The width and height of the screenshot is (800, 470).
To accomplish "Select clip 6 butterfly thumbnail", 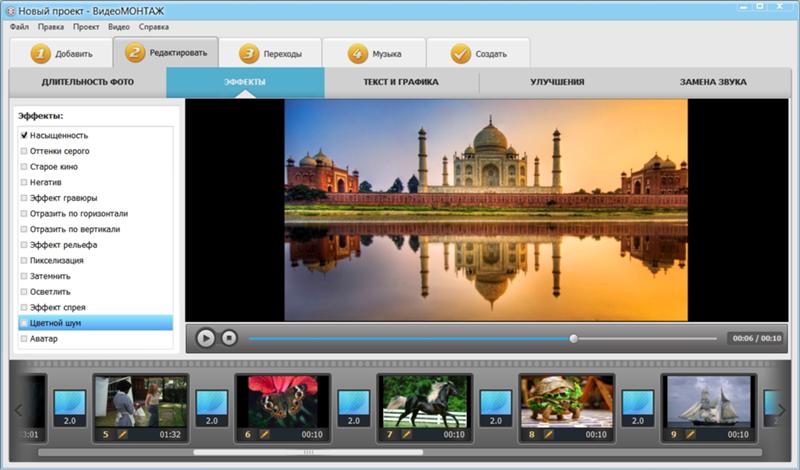I will [283, 402].
